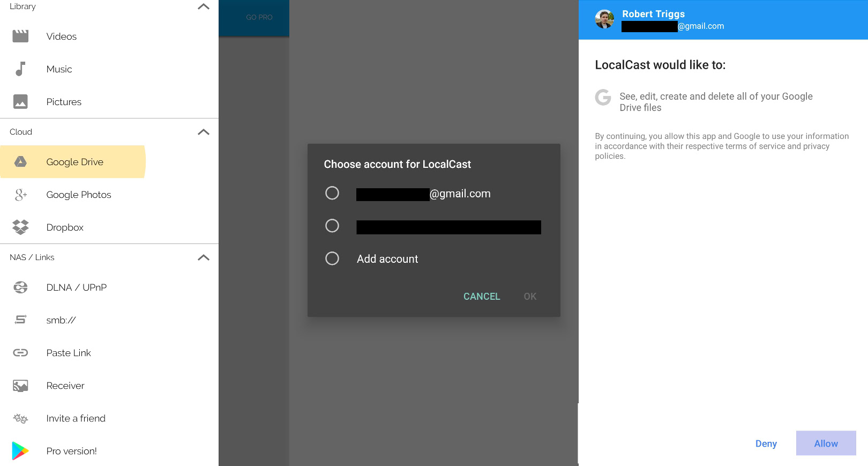Allow LocalCast access to Google Drive

point(826,443)
